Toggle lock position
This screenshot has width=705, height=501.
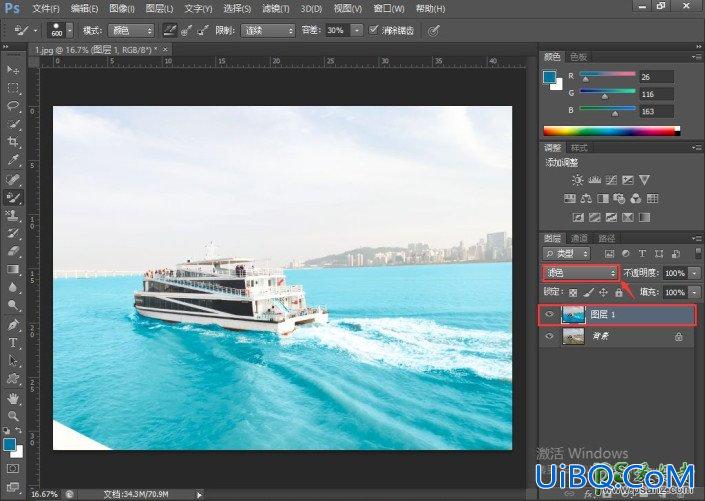click(x=603, y=293)
